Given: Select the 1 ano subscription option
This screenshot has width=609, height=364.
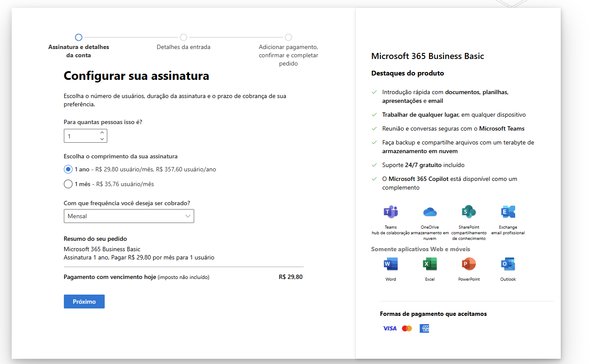Looking at the screenshot, I should [68, 169].
